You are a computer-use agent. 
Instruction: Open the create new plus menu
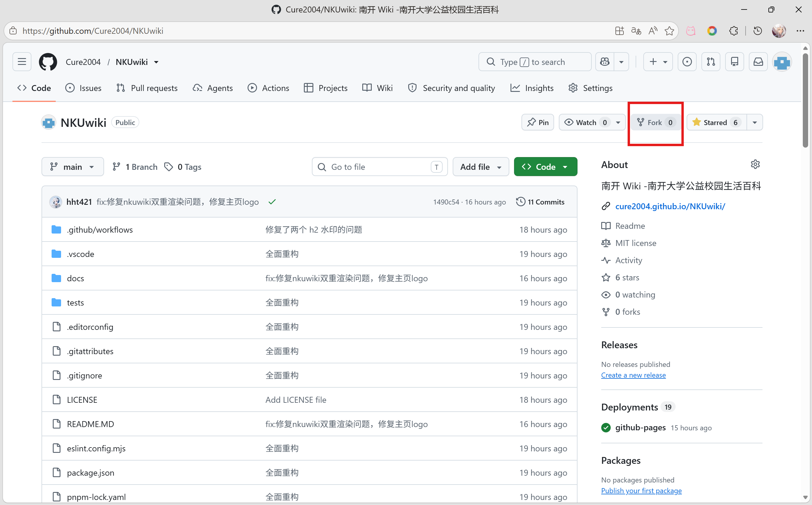point(658,62)
